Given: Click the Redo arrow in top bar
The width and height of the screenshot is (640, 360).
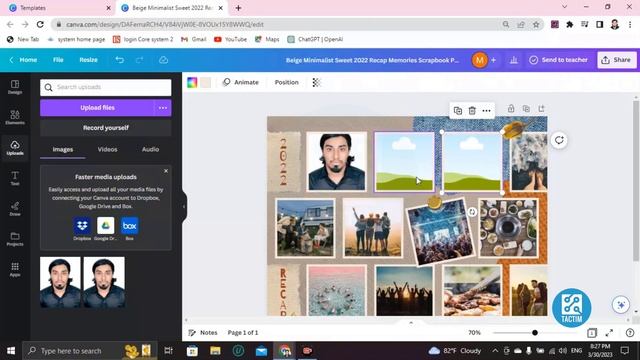Looking at the screenshot, I should (140, 60).
